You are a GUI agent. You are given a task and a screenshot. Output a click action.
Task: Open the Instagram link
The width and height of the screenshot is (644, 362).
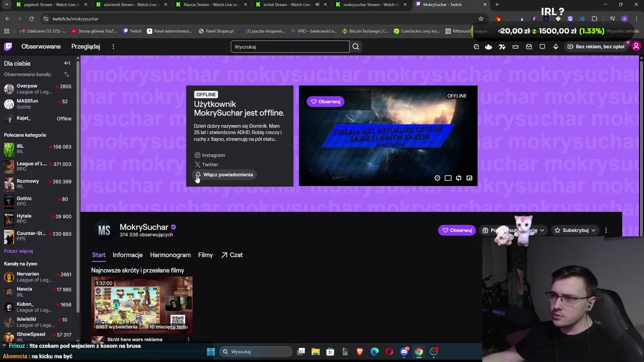(x=210, y=155)
